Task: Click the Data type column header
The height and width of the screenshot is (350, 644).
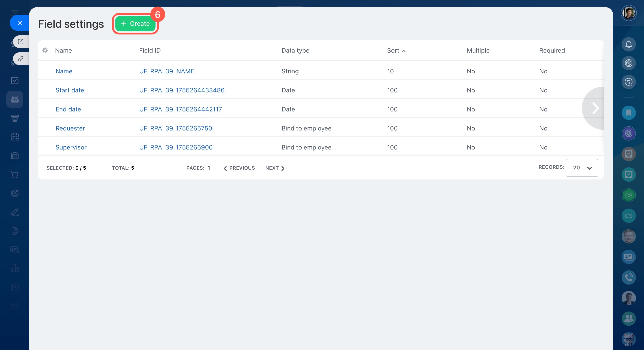Action: [295, 51]
